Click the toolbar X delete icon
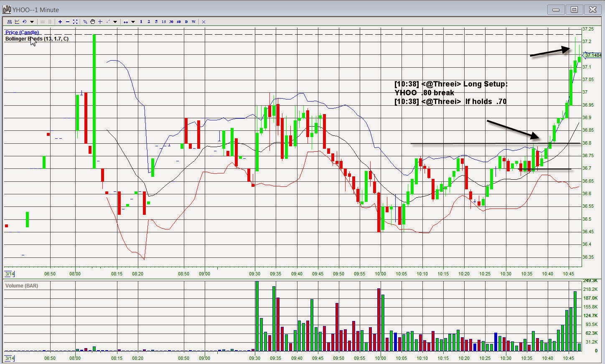Image resolution: width=605 pixels, height=364 pixels. (x=203, y=22)
